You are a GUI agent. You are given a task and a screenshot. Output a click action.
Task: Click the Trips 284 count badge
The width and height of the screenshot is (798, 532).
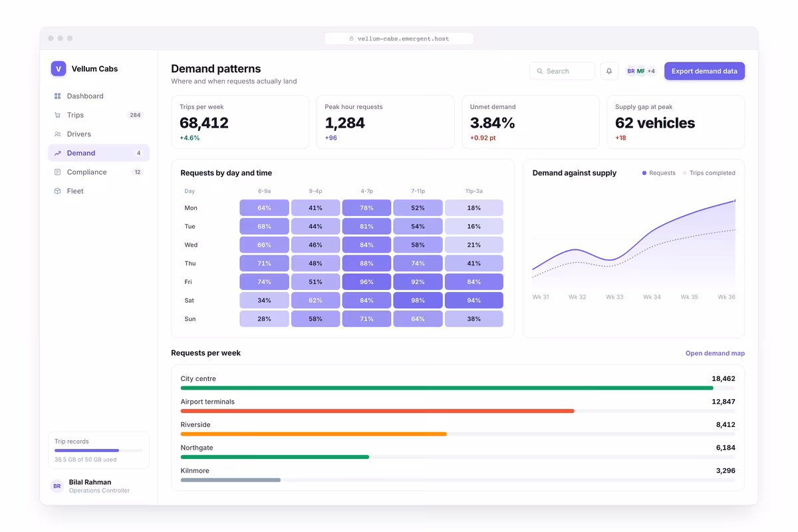[135, 115]
